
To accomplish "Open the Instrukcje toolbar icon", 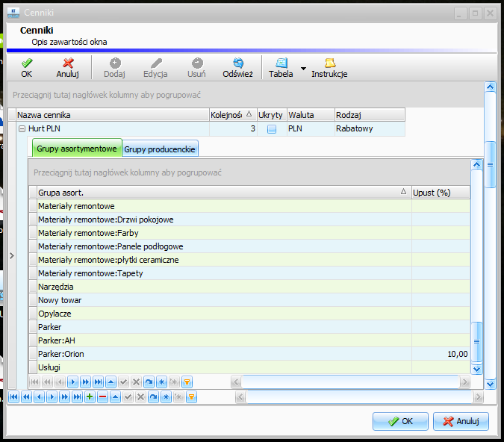I will pyautogui.click(x=330, y=63).
